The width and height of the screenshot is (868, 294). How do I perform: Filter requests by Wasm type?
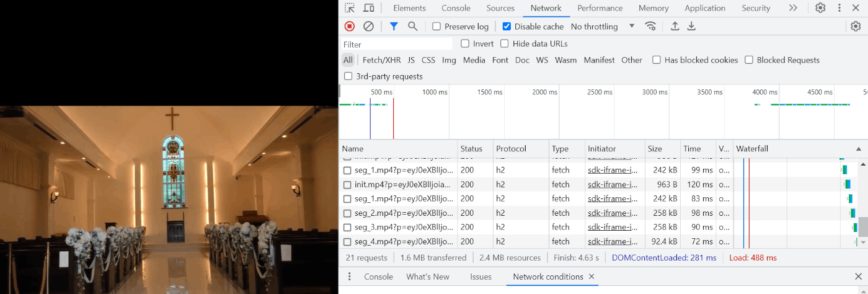coord(565,60)
